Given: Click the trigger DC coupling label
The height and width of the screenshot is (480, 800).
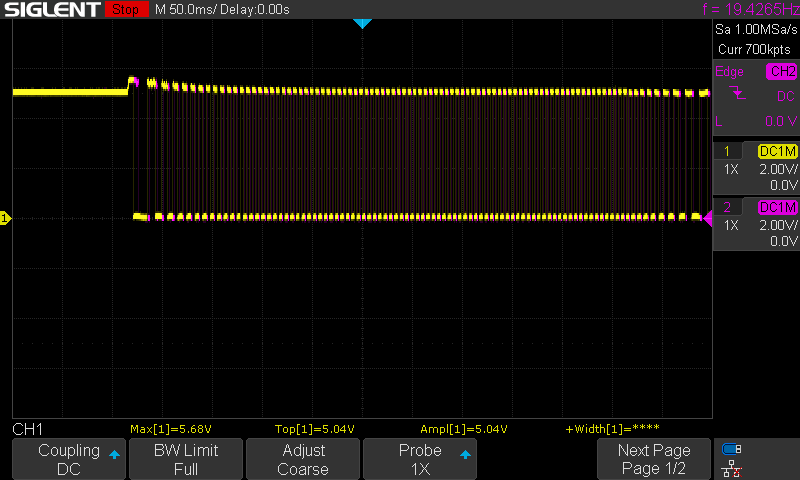Looking at the screenshot, I should [785, 96].
